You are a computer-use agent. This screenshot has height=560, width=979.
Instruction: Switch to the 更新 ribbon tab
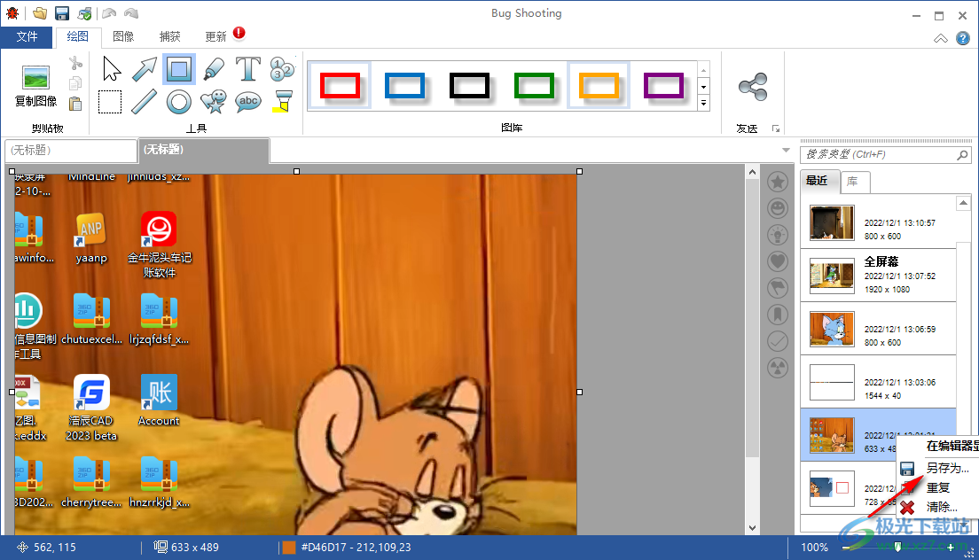216,37
